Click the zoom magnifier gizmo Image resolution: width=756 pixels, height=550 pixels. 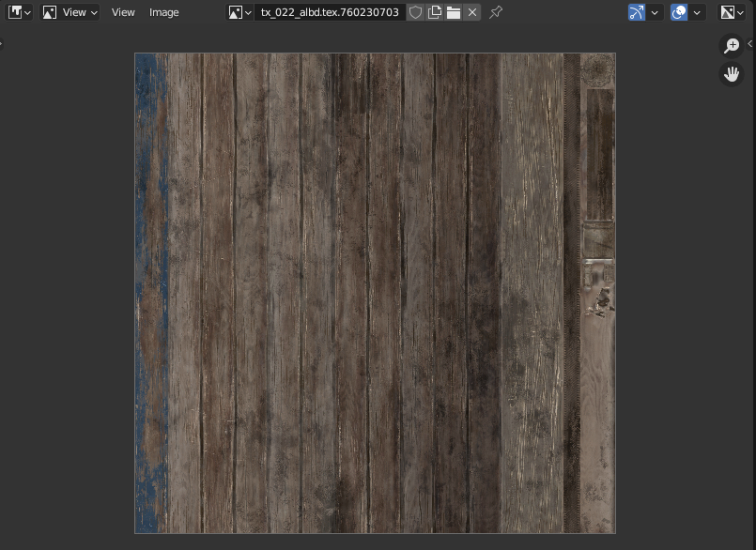(732, 46)
